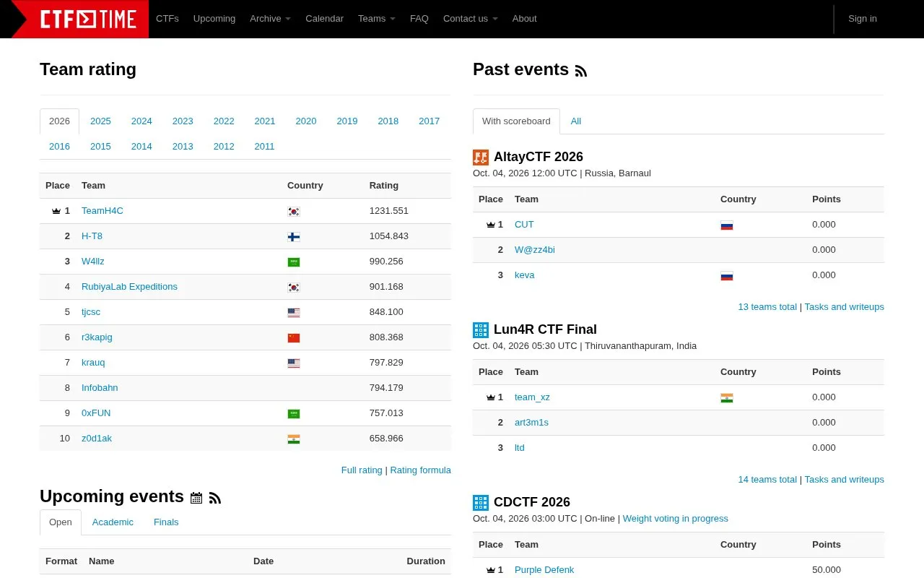Select the 2019 rating year tab
The width and height of the screenshot is (924, 578).
(x=347, y=121)
